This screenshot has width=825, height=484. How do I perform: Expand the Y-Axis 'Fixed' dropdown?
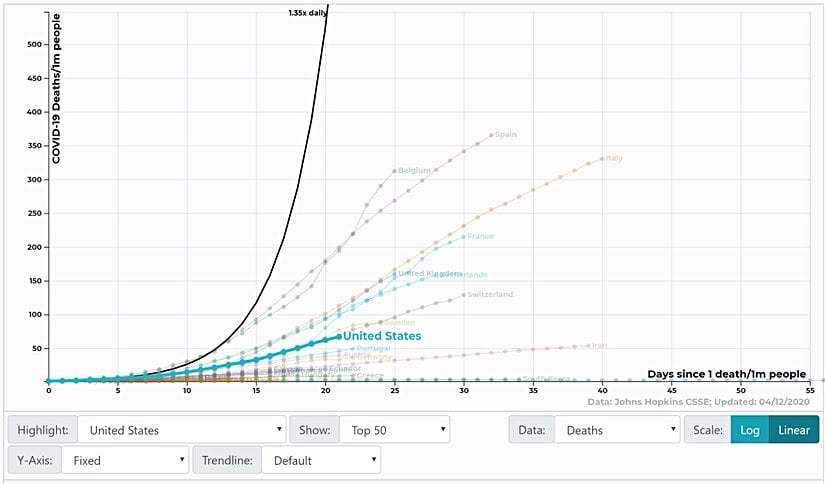(124, 460)
